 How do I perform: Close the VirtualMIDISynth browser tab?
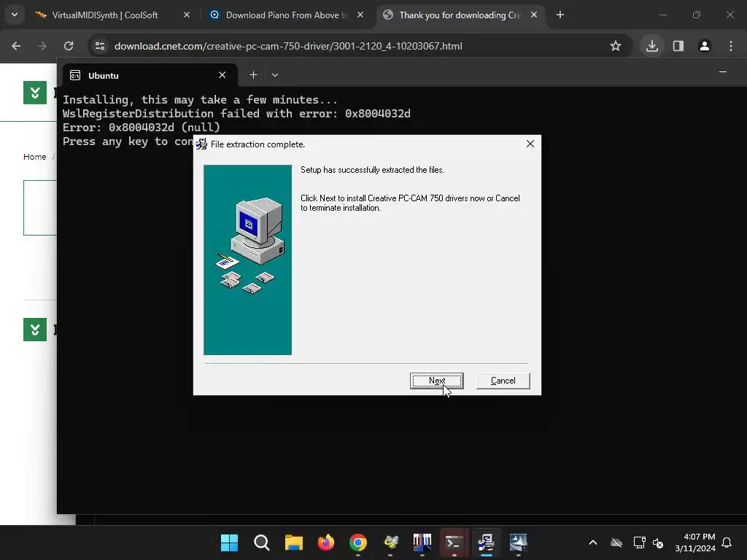(187, 15)
